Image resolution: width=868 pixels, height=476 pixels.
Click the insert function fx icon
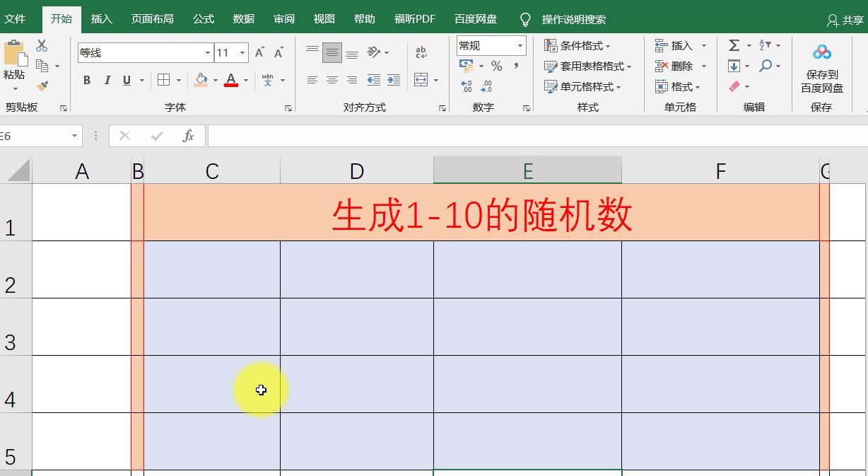tap(188, 136)
